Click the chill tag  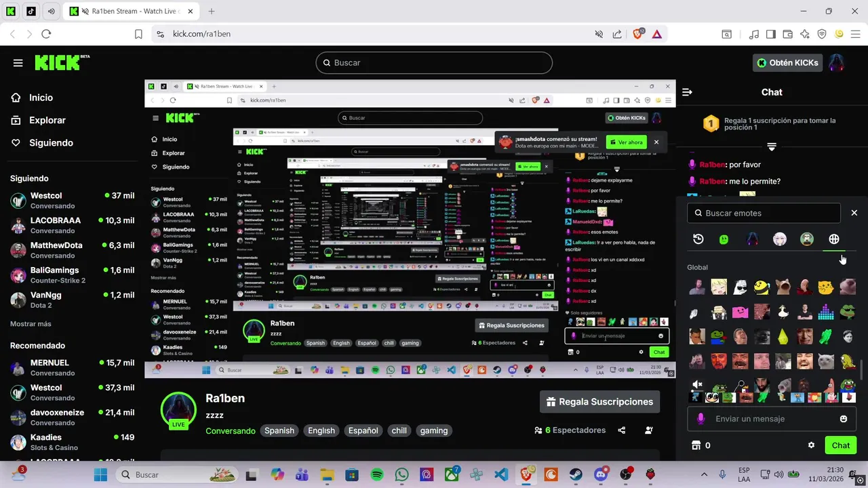[399, 430]
